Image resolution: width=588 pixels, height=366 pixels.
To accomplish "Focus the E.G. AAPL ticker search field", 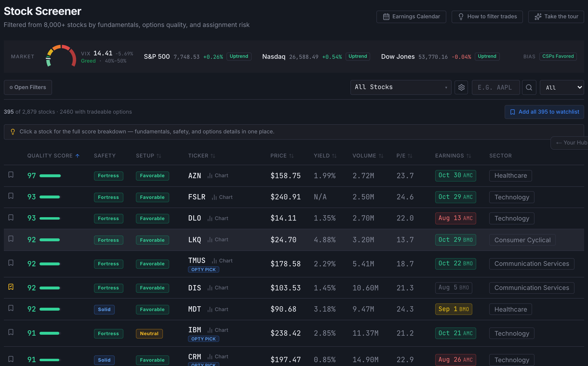I will [x=496, y=87].
